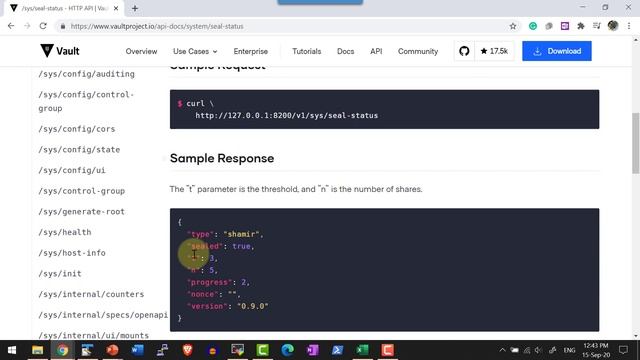This screenshot has width=640, height=360.
Task: Click the page's vertical scrollbar thumb
Action: pyautogui.click(x=636, y=143)
